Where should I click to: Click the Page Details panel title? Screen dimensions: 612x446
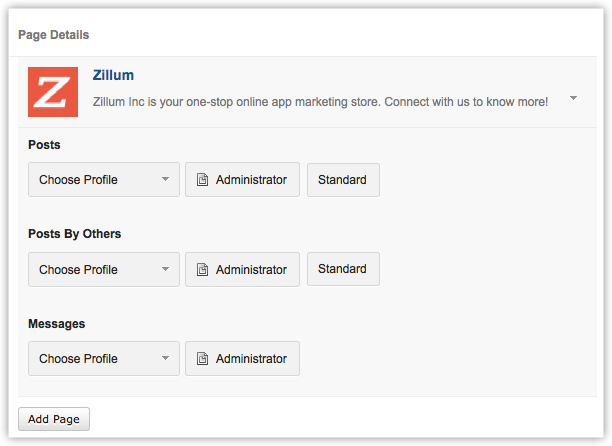point(54,35)
